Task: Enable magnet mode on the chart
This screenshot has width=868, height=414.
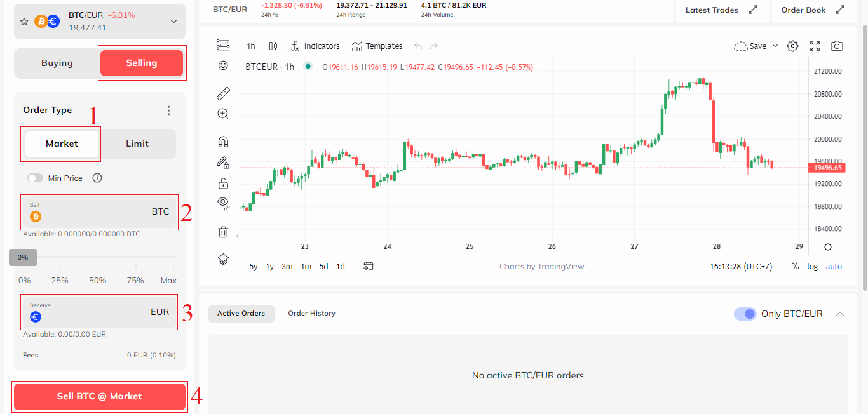Action: 222,142
